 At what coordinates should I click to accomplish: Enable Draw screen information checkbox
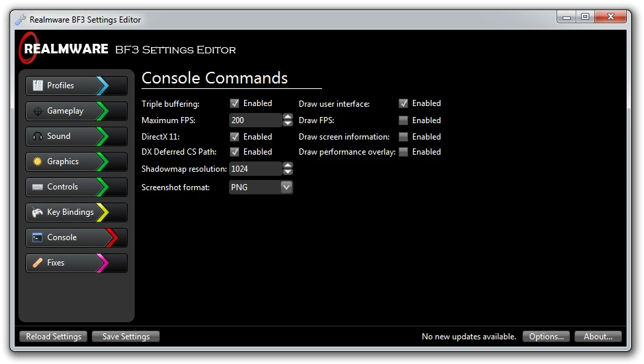403,137
